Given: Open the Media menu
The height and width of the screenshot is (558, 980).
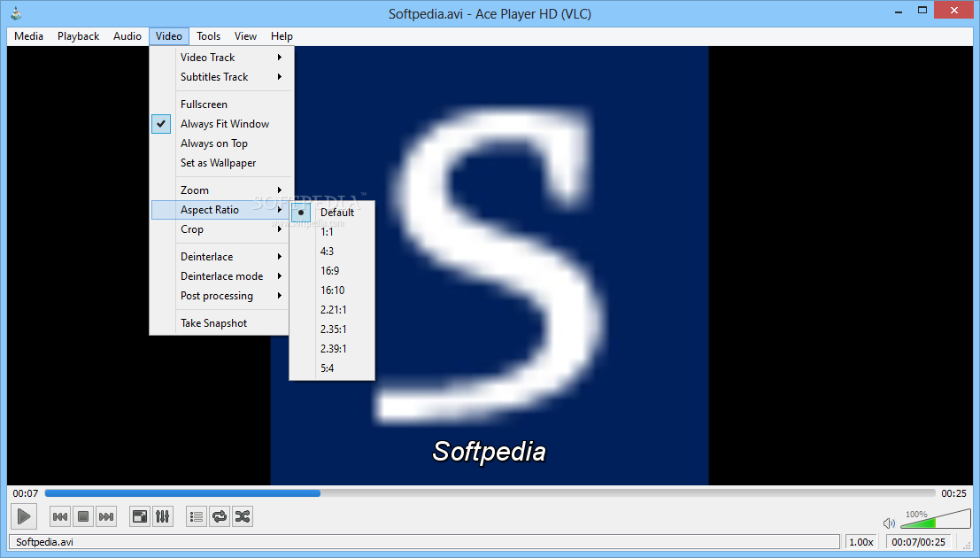Looking at the screenshot, I should point(28,35).
